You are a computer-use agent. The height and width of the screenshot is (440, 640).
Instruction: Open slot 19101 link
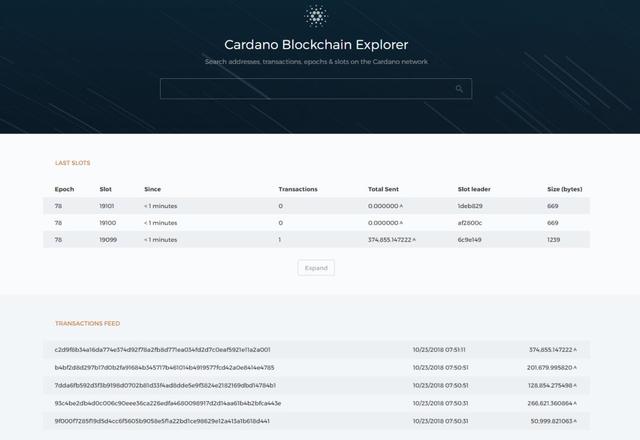click(x=107, y=206)
